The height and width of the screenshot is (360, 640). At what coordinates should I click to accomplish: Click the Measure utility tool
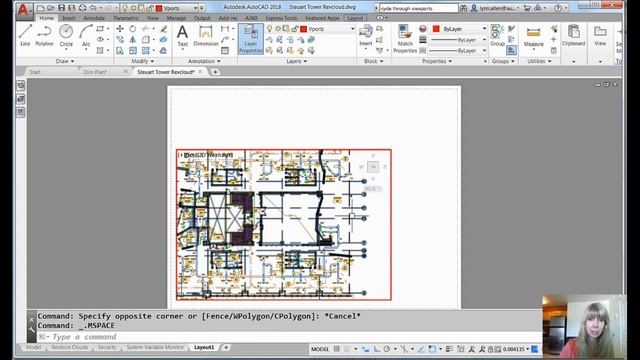pyautogui.click(x=533, y=36)
